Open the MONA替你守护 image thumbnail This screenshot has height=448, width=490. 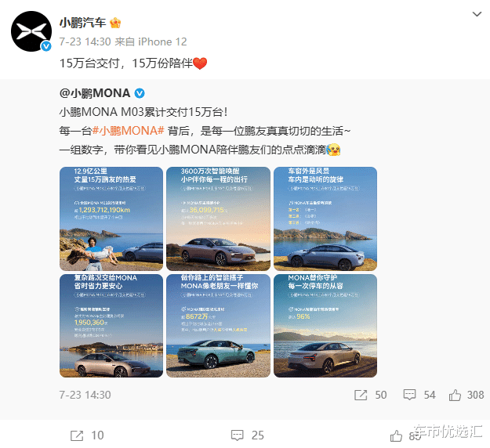(x=325, y=326)
